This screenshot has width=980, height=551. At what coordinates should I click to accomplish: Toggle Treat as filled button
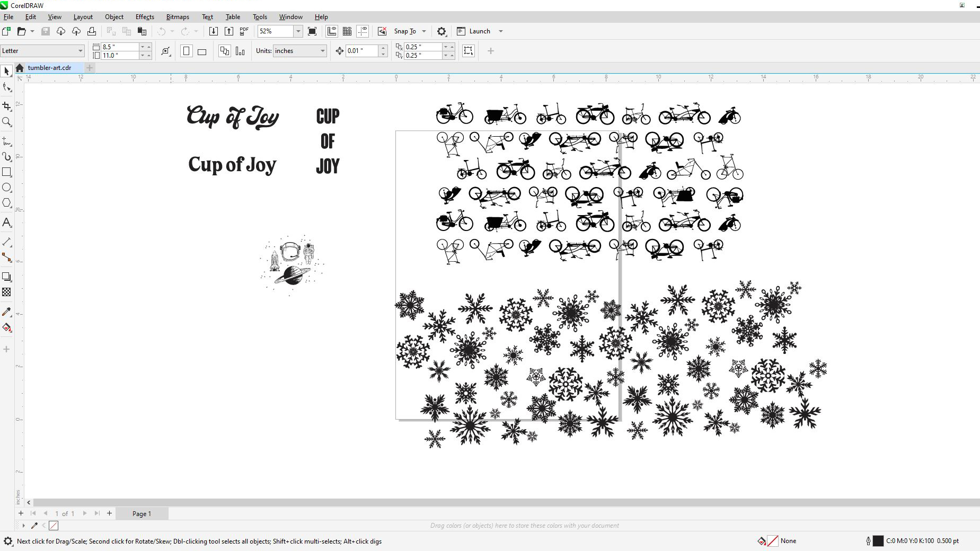(469, 51)
